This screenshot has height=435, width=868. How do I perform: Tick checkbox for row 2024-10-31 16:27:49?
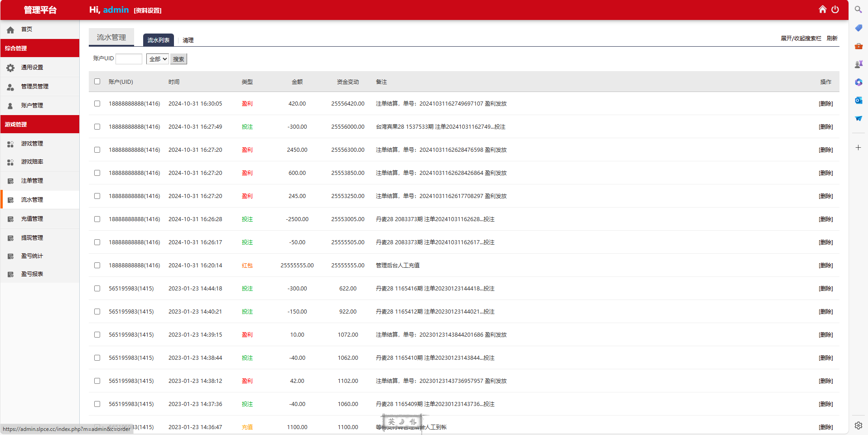pos(97,126)
